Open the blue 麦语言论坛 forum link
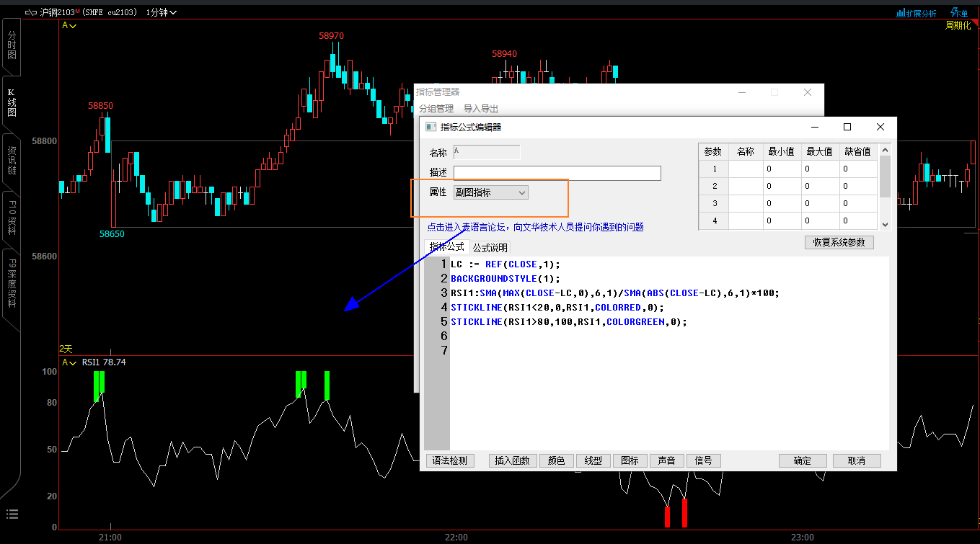 535,227
